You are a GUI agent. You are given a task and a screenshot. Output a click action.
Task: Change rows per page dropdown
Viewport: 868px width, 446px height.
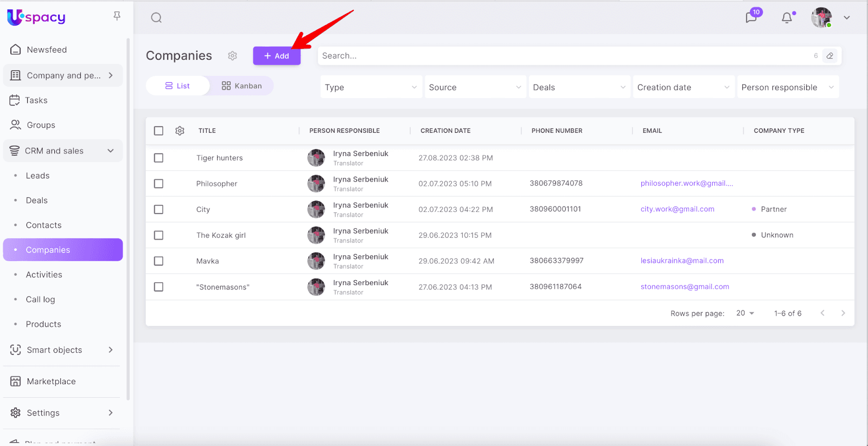coord(745,313)
